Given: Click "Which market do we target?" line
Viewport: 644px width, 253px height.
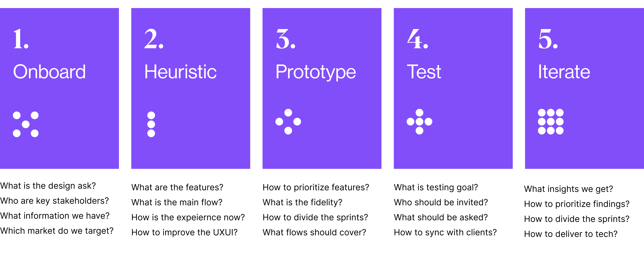Looking at the screenshot, I should (57, 231).
